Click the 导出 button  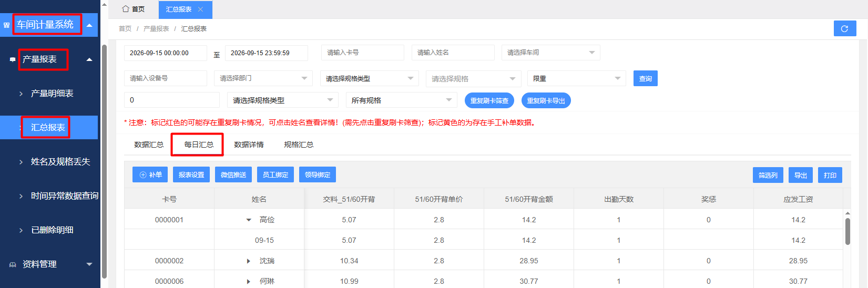(801, 175)
